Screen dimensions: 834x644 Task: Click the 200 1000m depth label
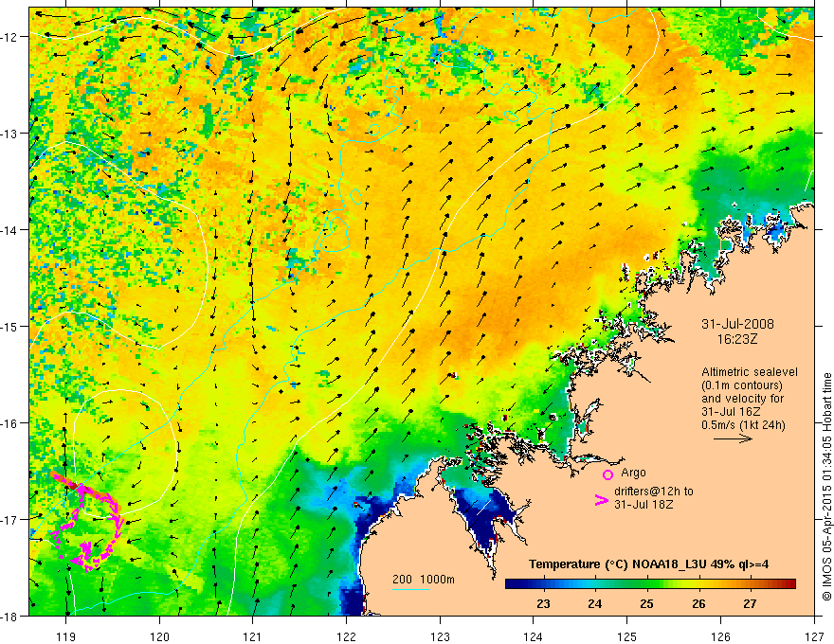[424, 580]
